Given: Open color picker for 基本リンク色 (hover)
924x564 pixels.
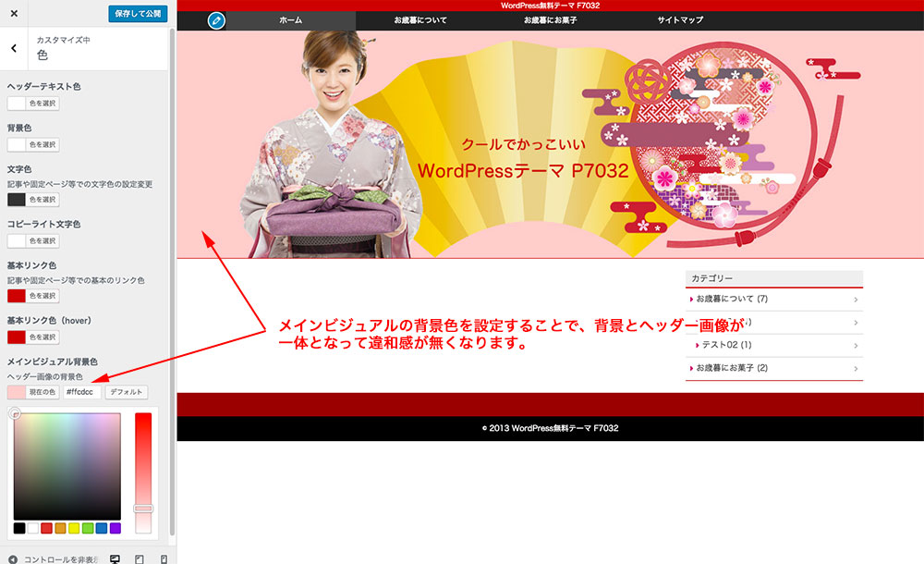Looking at the screenshot, I should (x=33, y=337).
